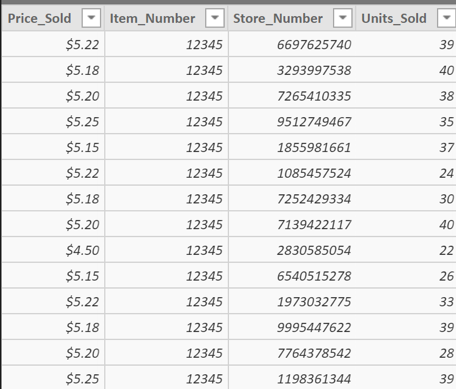The image size is (456, 389).
Task: Click units sold in store 7139422117 row
Action: tap(406, 224)
